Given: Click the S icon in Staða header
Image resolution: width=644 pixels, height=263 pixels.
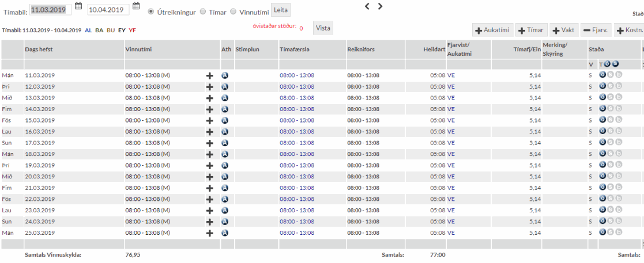Looking at the screenshot, I should [x=615, y=64].
